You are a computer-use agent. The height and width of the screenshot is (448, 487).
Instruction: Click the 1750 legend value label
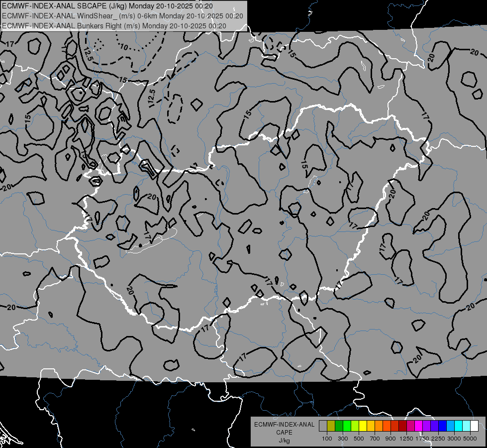click(x=422, y=439)
